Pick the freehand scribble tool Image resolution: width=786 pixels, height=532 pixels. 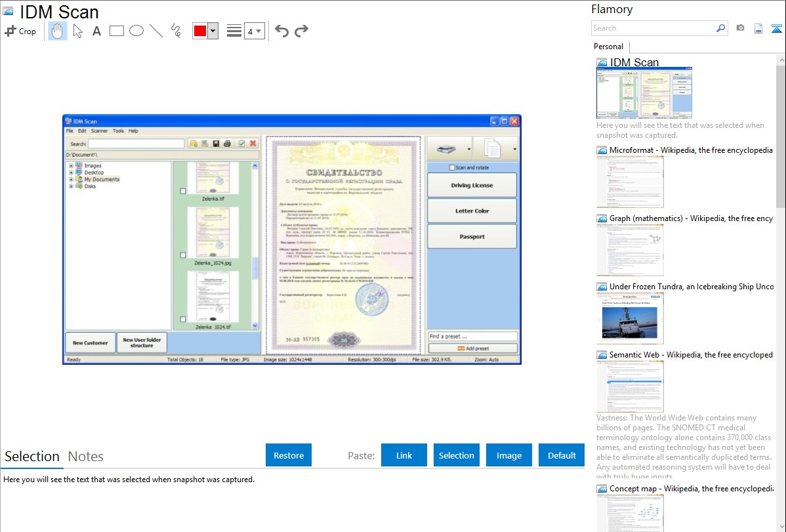pos(176,31)
